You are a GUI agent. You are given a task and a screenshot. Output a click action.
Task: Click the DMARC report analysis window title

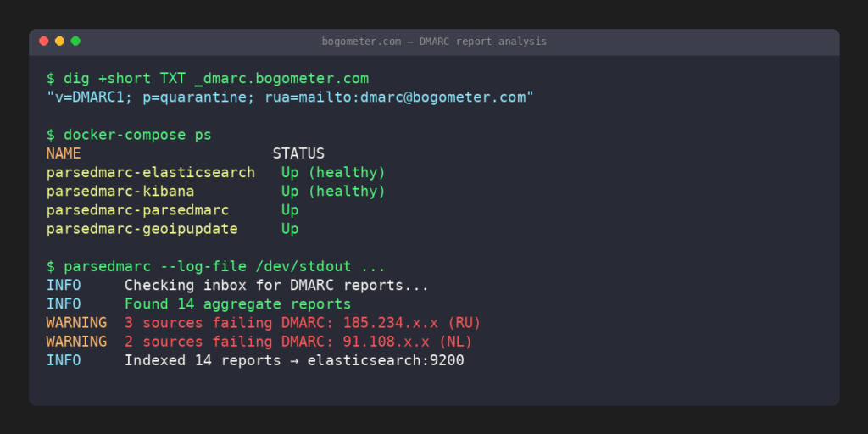[434, 41]
